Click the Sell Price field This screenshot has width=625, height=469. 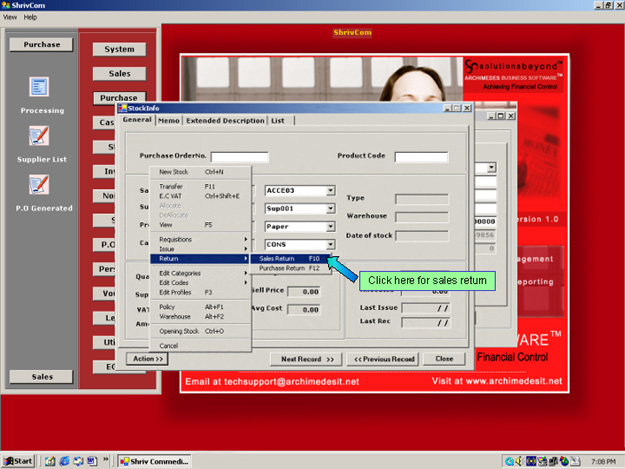point(305,292)
